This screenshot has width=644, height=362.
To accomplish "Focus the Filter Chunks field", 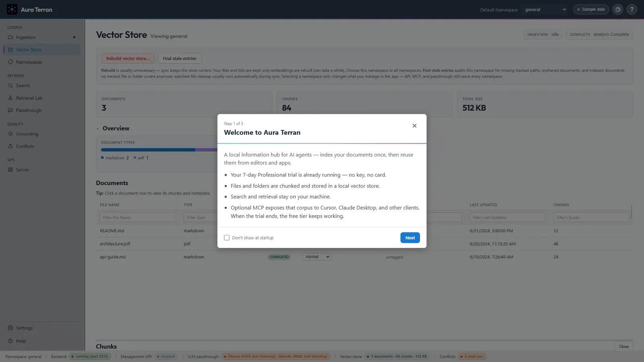I will [591, 217].
